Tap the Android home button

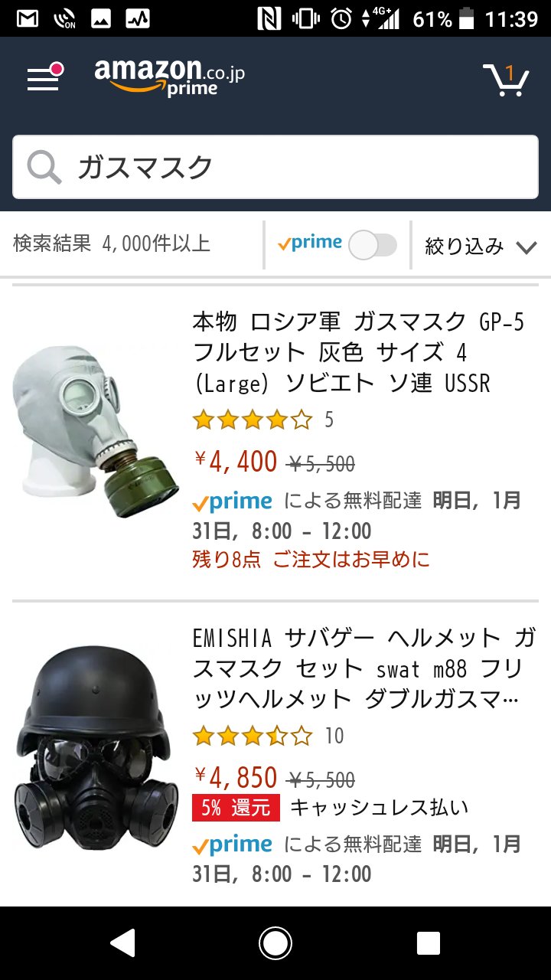pyautogui.click(x=275, y=943)
